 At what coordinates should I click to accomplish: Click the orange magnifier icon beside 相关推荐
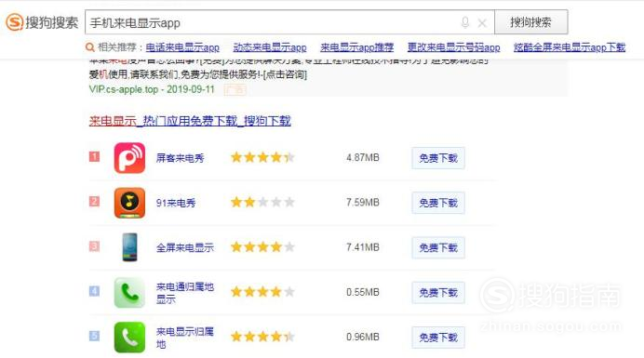pyautogui.click(x=89, y=47)
